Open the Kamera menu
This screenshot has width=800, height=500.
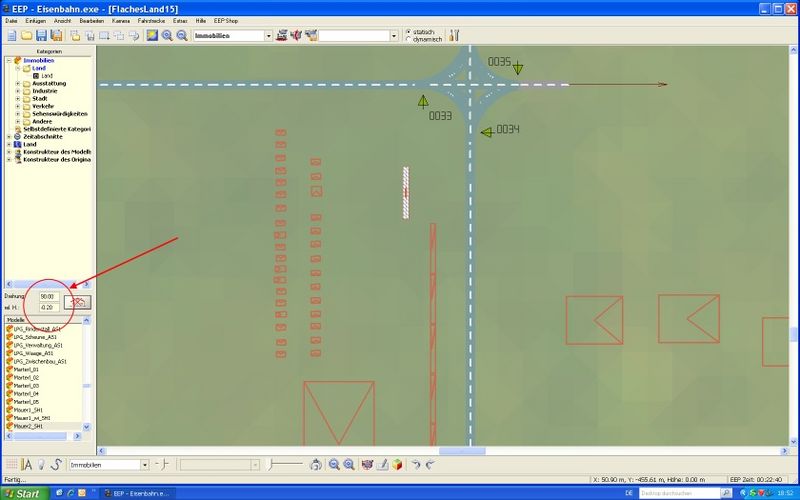click(121, 21)
